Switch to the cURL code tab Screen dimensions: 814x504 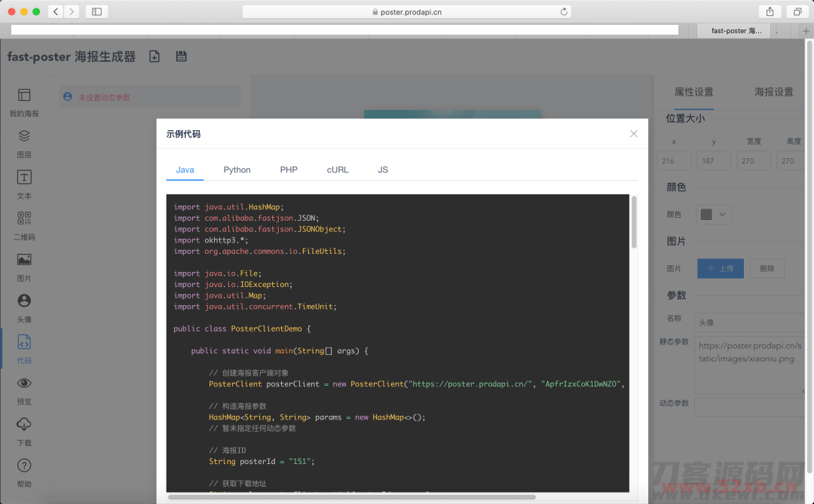coord(338,170)
